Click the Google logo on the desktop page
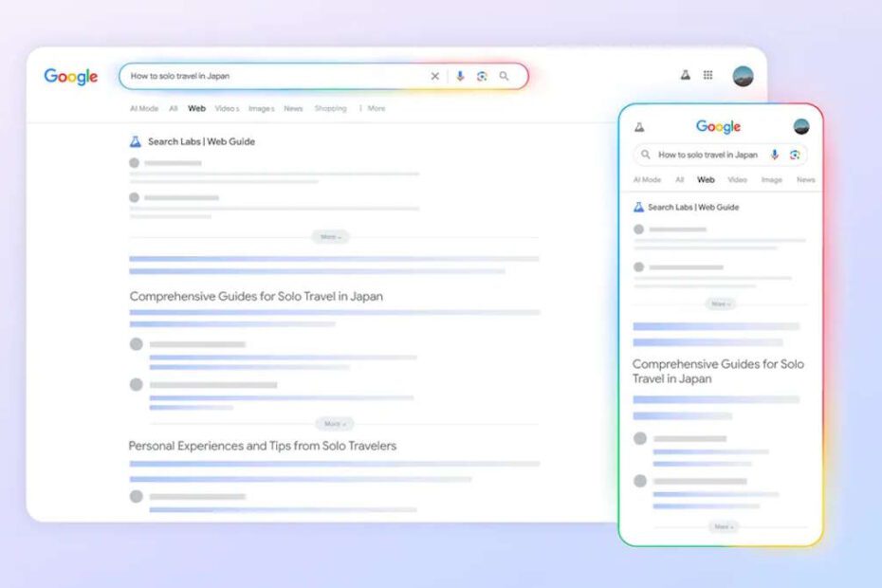This screenshot has height=588, width=882. click(71, 77)
